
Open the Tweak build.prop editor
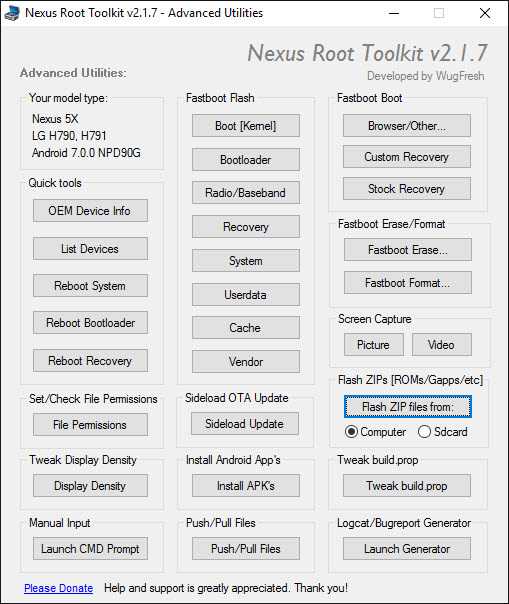pos(407,486)
